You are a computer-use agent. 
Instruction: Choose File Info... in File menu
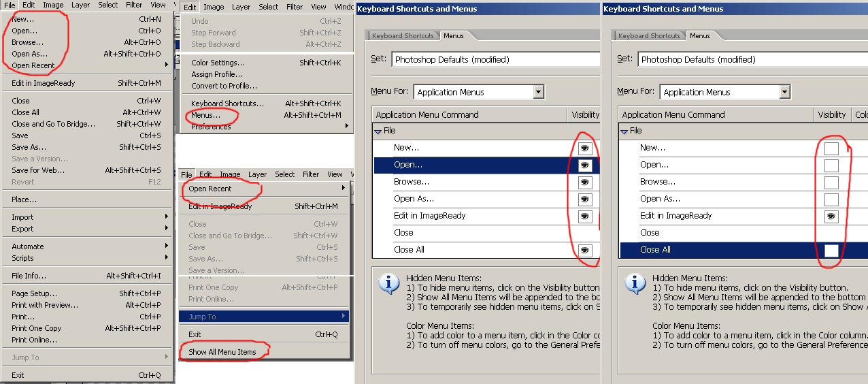88,276
